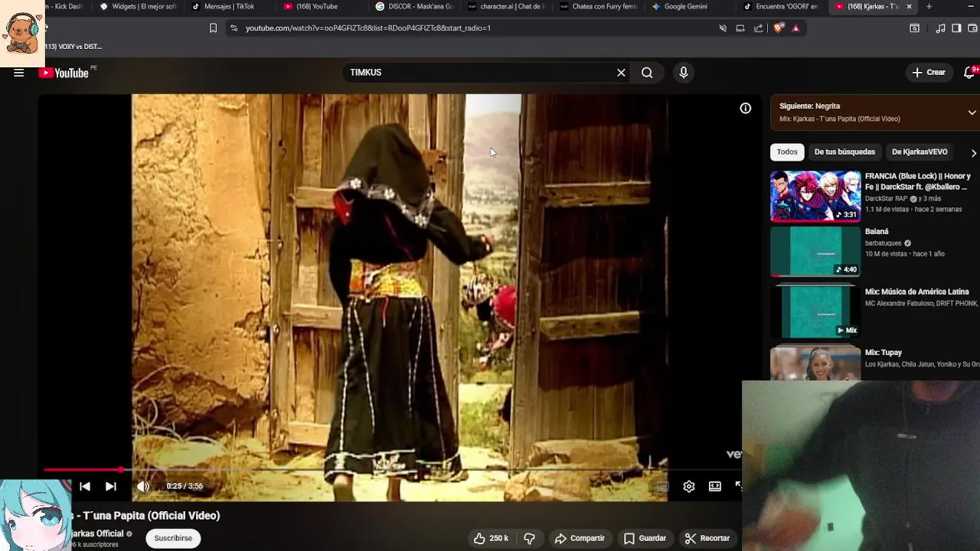Open the media control music note icon
Viewport: 980px width, 551px height.
(x=940, y=28)
